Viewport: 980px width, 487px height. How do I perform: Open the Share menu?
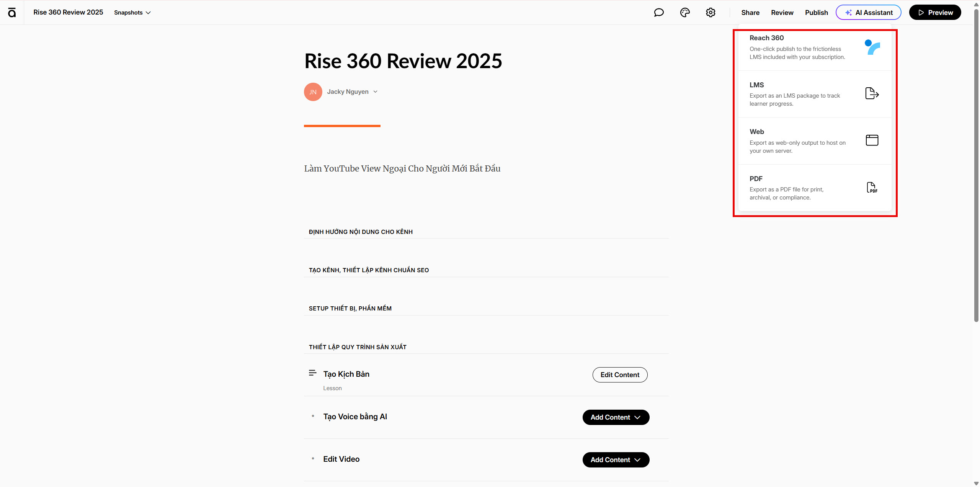(750, 13)
